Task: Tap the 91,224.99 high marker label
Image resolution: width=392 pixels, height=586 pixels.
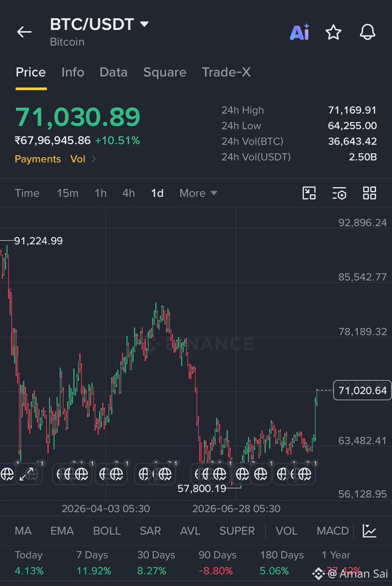Action: [38, 241]
